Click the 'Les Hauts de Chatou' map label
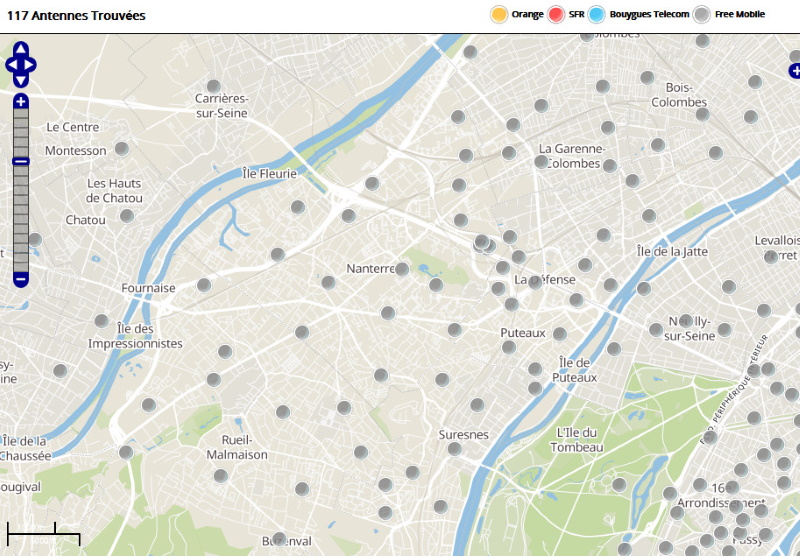This screenshot has height=556, width=800. pyautogui.click(x=114, y=191)
